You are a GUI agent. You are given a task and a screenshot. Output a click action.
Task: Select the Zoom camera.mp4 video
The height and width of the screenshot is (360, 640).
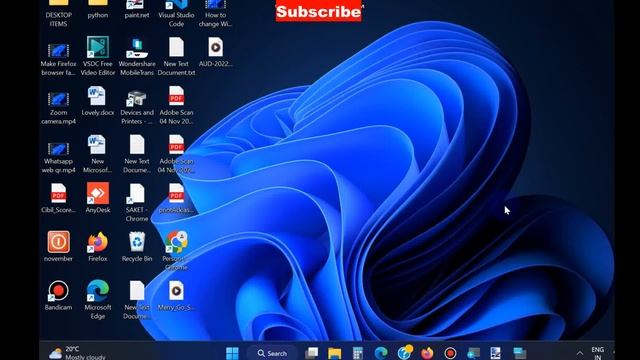[58, 108]
